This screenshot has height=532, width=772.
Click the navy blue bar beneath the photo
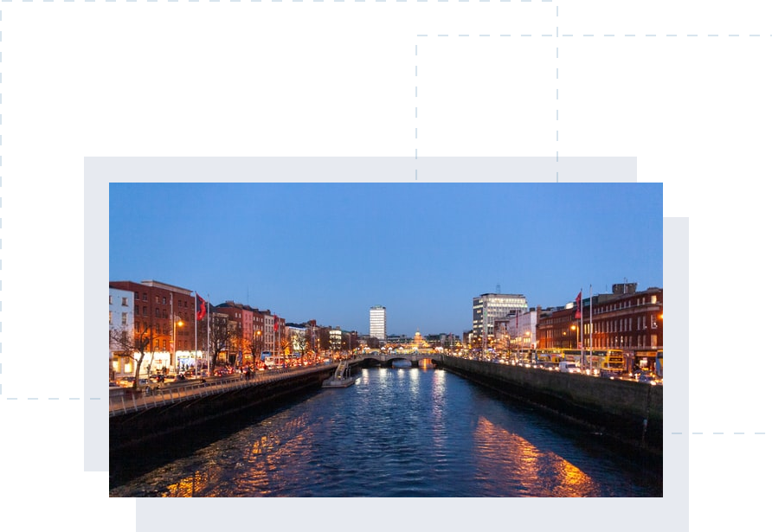(x=407, y=515)
